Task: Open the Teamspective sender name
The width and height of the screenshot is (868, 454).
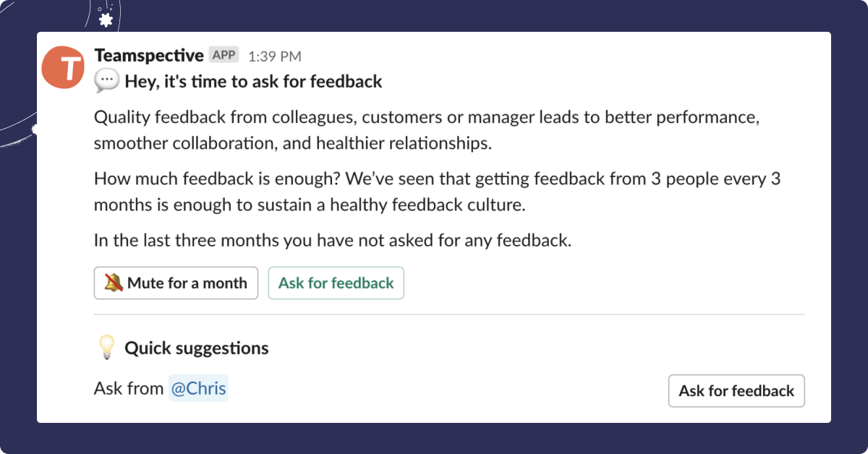Action: 149,56
